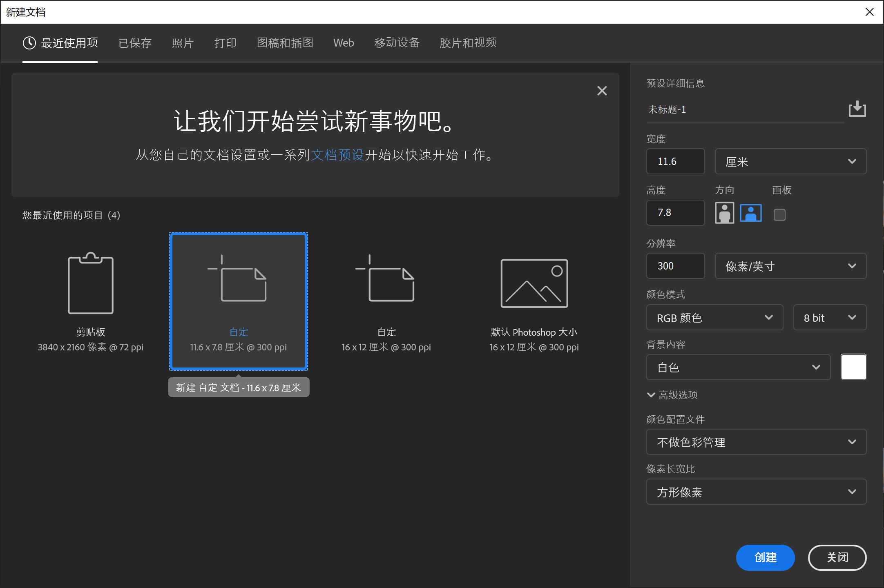The image size is (884, 588).
Task: Click the 宽度 input field showing 11.6
Action: (x=675, y=161)
